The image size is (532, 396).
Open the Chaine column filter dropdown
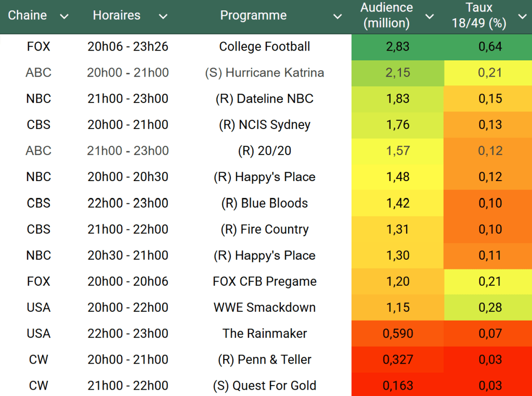pos(64,17)
